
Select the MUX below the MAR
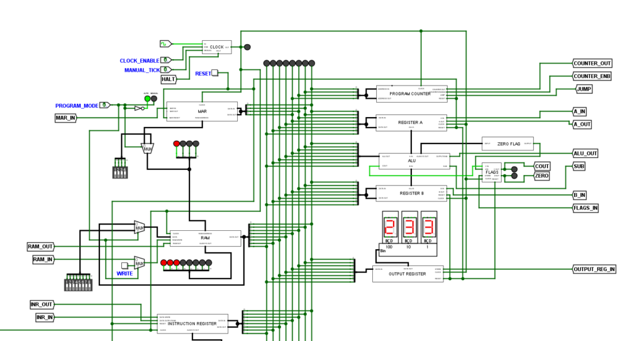point(148,149)
